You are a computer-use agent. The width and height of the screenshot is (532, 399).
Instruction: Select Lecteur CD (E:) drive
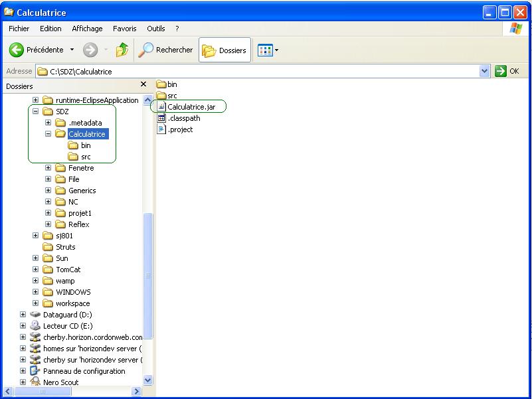61,326
